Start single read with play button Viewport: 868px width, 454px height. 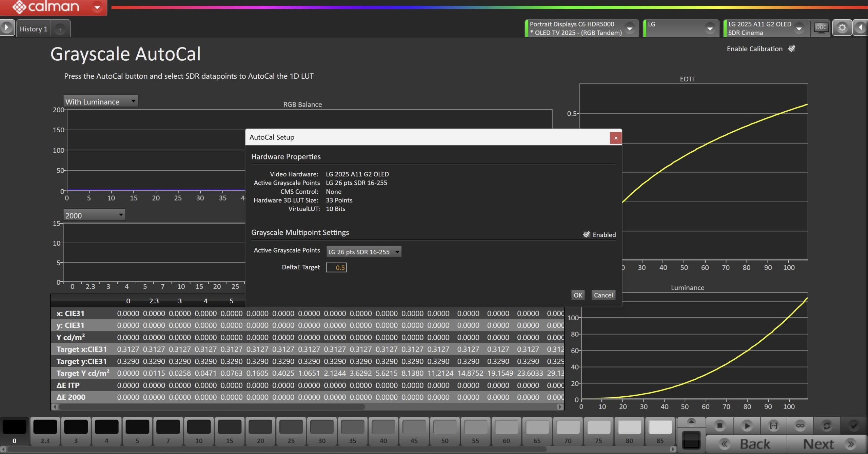tap(746, 425)
